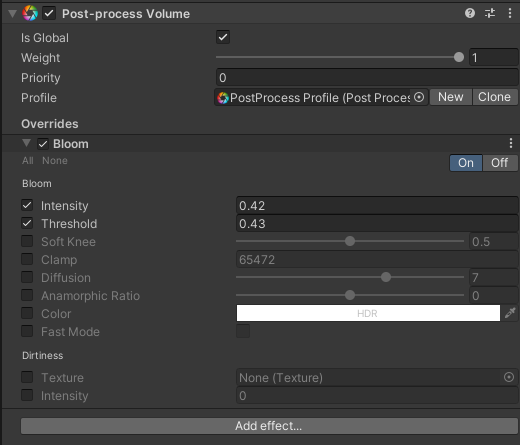Click the Dirtiness Texture object picker icon

(509, 377)
